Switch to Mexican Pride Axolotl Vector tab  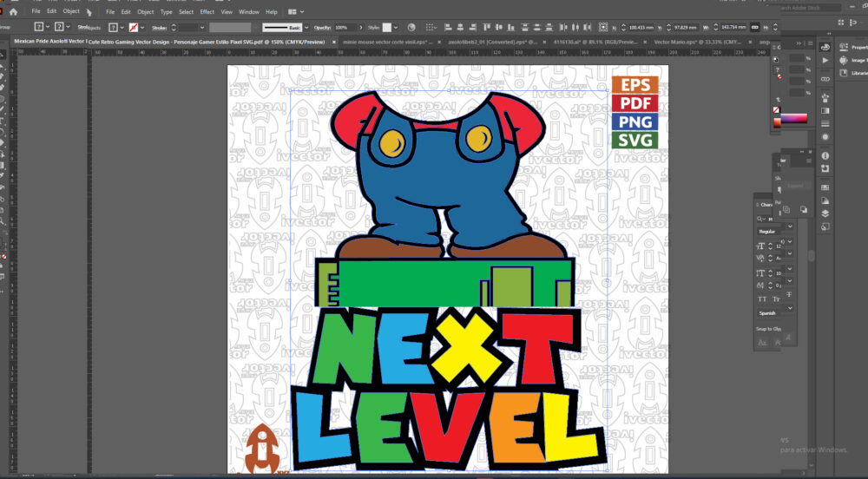coord(49,42)
